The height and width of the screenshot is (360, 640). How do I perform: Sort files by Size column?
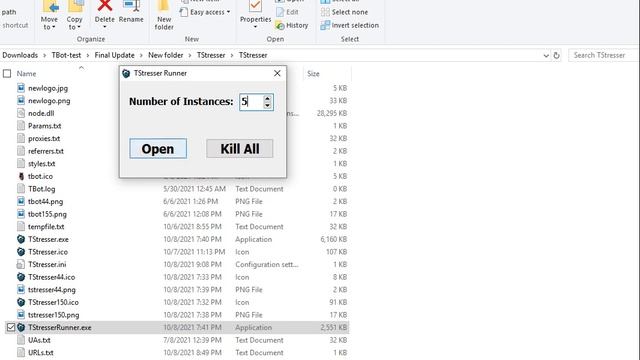click(x=313, y=74)
